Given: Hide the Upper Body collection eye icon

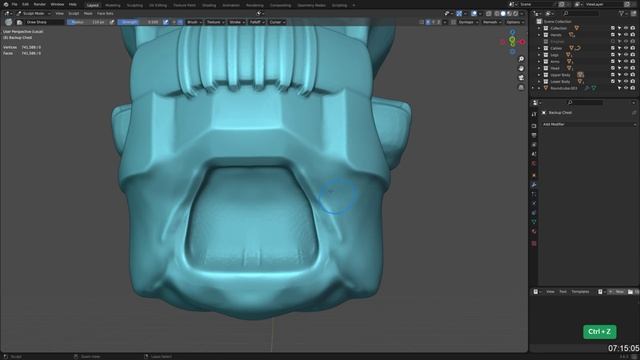Looking at the screenshot, I should 626,75.
